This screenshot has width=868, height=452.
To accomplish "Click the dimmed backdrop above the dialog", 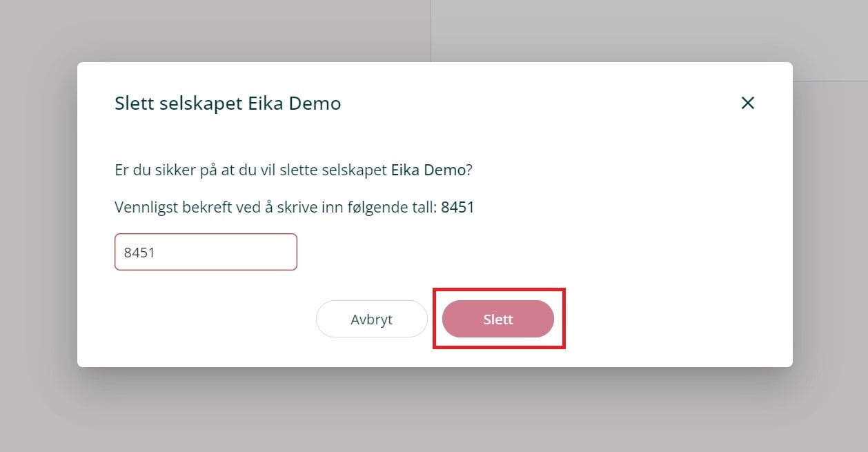I will [x=276, y=31].
